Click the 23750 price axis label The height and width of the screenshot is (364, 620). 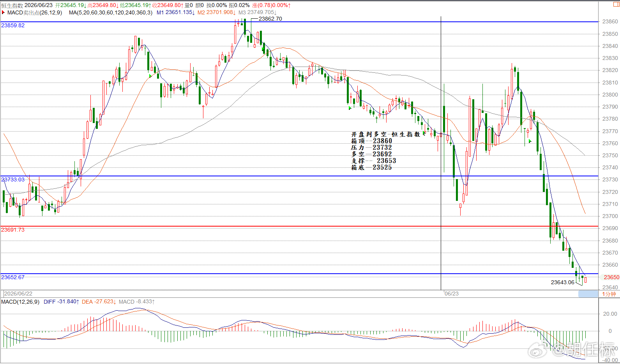coord(610,155)
